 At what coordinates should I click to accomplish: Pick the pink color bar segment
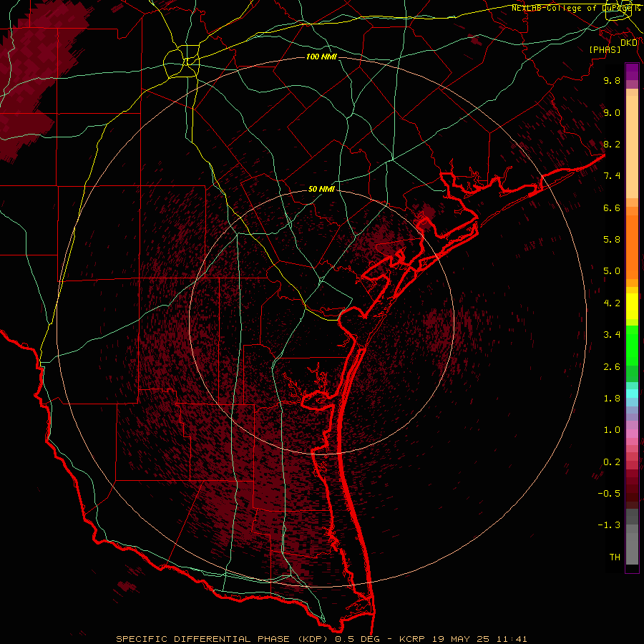tap(632, 434)
